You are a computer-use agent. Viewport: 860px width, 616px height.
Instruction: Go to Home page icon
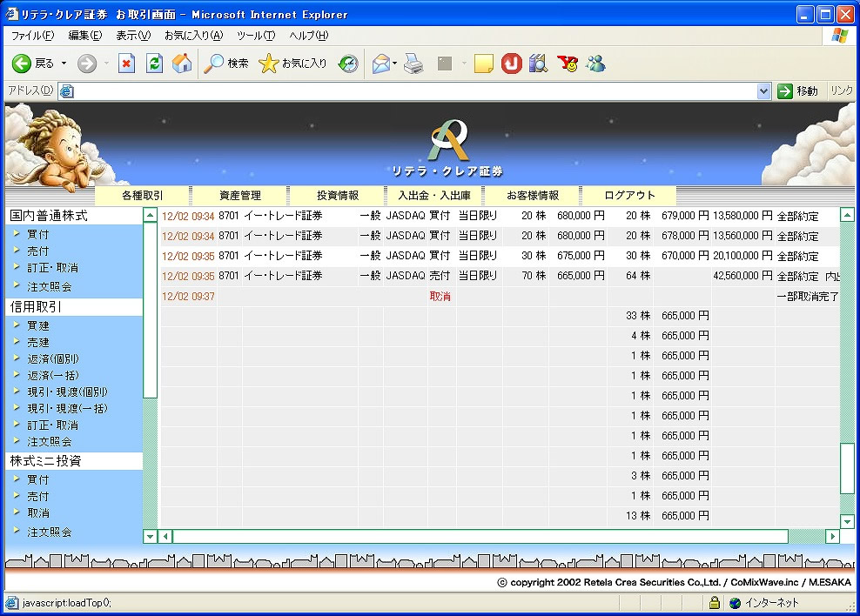tap(182, 64)
